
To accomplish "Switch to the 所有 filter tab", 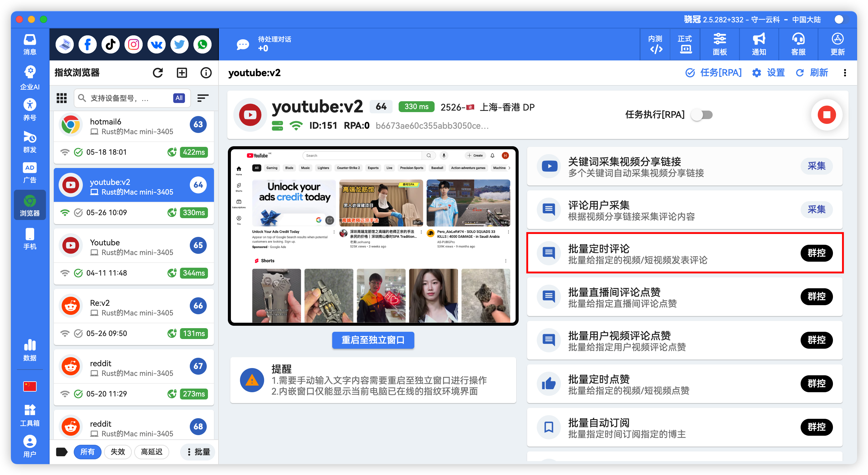I will pos(88,452).
